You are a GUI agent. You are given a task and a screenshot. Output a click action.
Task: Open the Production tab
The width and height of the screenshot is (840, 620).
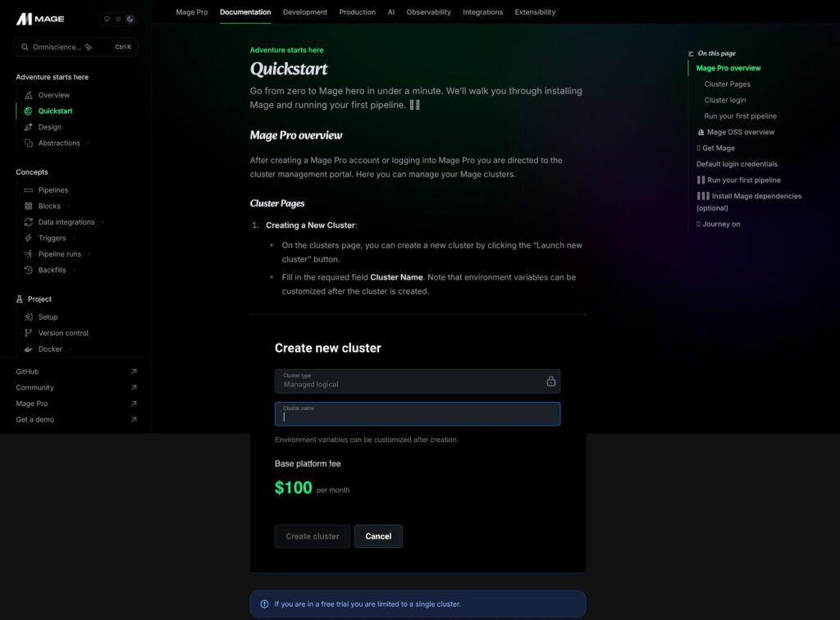point(358,11)
